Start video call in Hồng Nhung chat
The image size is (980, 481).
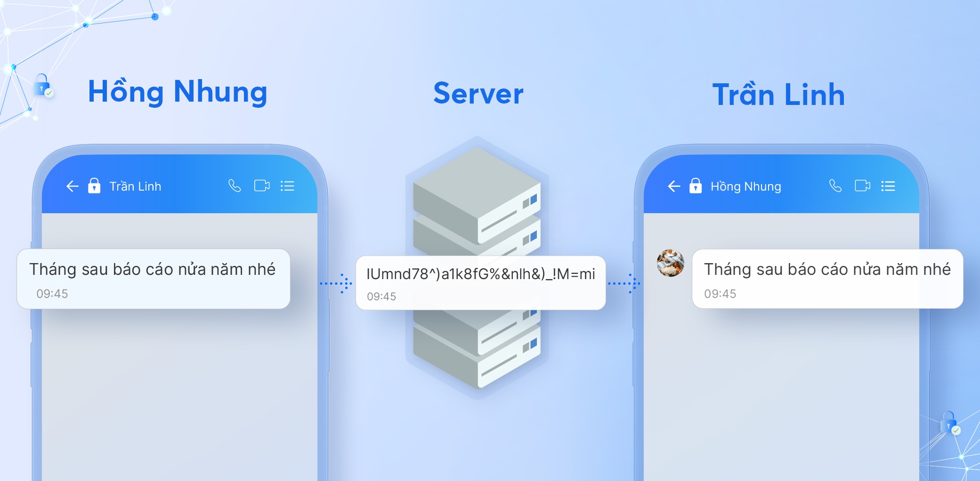(x=862, y=186)
